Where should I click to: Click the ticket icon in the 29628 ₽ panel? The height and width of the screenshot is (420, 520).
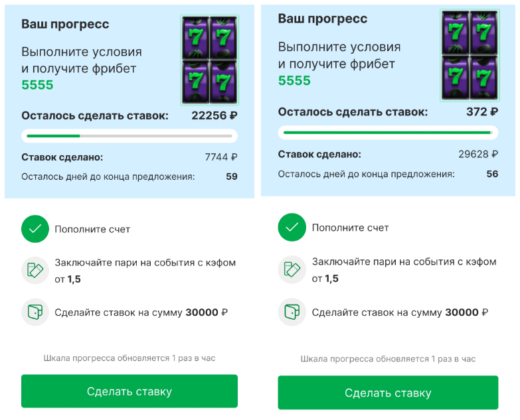[292, 269]
